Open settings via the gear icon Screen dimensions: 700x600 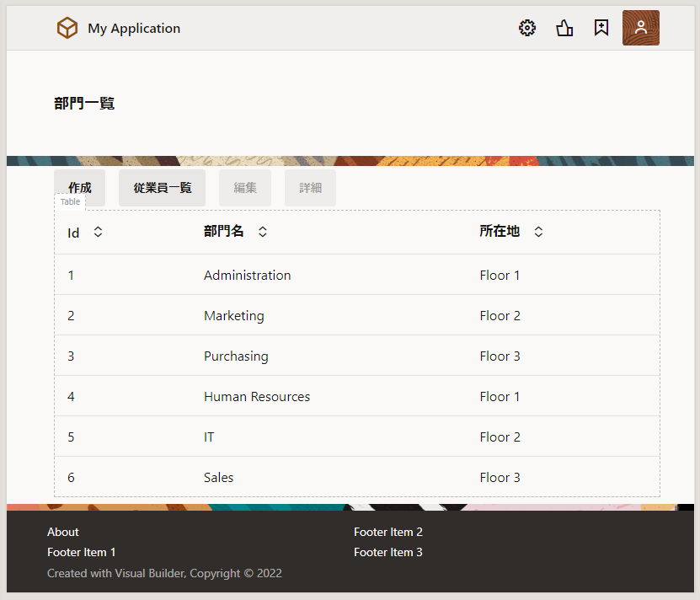(x=527, y=28)
